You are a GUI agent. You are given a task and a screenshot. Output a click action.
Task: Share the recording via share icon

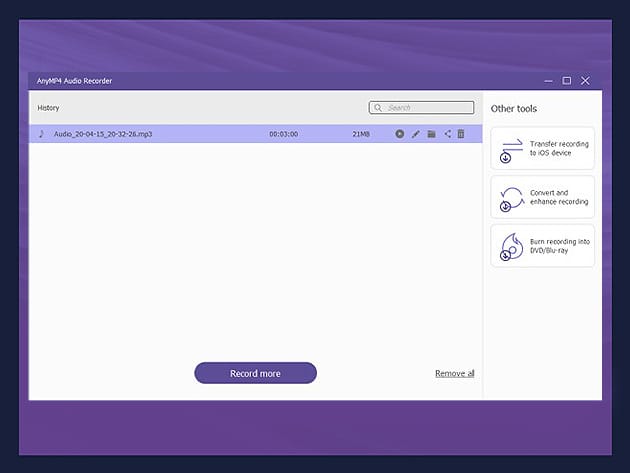click(447, 134)
